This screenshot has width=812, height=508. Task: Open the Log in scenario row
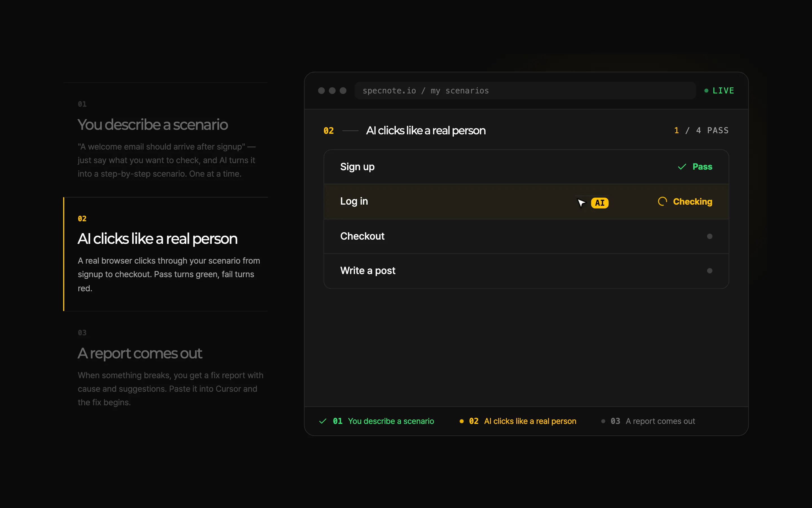[x=526, y=202]
